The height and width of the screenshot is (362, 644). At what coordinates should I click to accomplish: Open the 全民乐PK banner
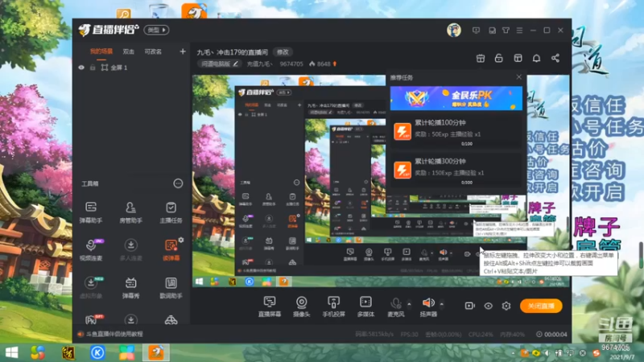pos(456,98)
